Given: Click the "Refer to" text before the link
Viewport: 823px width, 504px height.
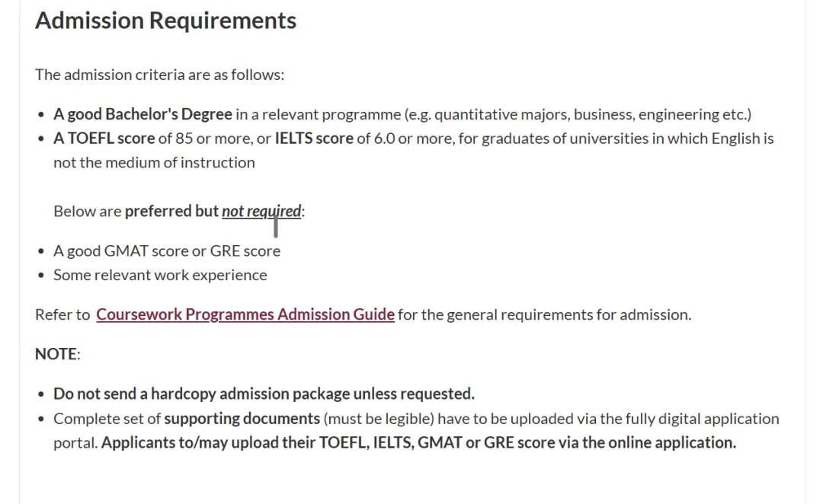Looking at the screenshot, I should [62, 314].
